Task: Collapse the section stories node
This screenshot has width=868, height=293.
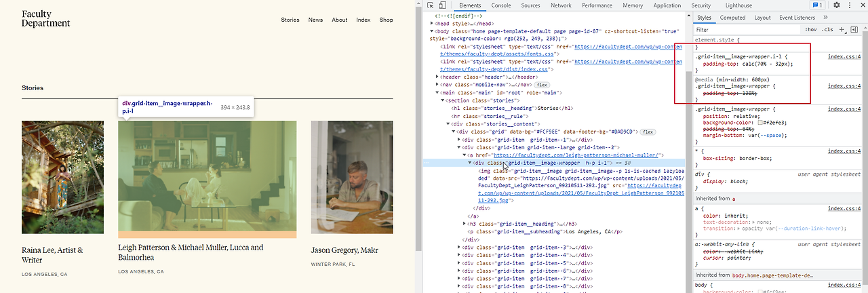Action: [443, 100]
